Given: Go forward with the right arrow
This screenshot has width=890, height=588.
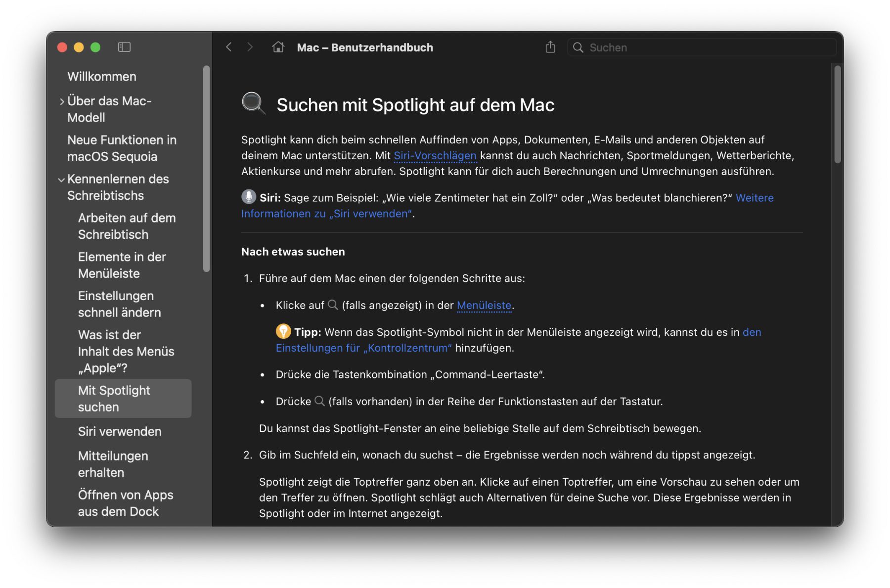Looking at the screenshot, I should pyautogui.click(x=250, y=47).
